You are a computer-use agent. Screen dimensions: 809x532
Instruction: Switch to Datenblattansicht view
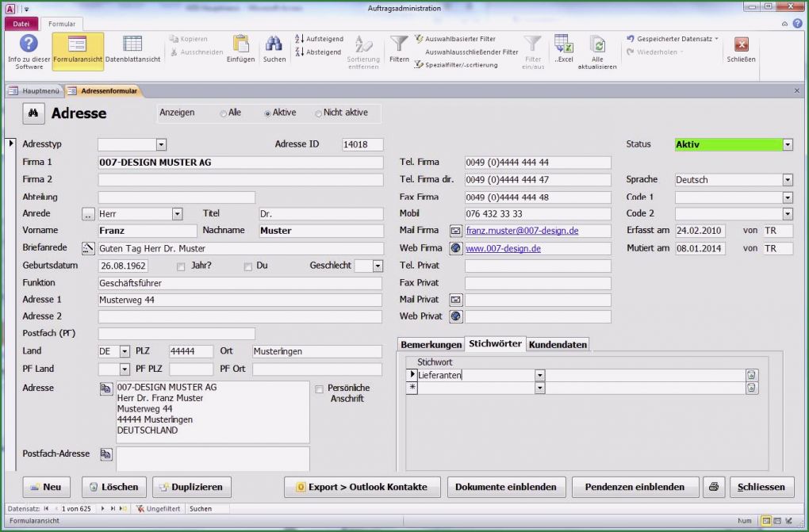point(132,50)
